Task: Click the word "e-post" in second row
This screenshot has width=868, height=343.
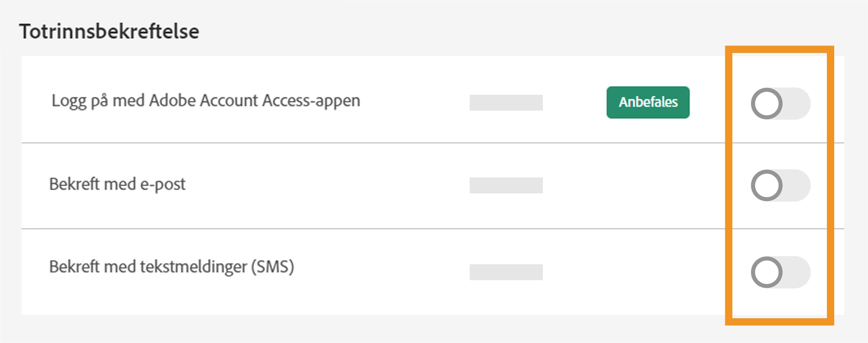Action: click(x=163, y=184)
